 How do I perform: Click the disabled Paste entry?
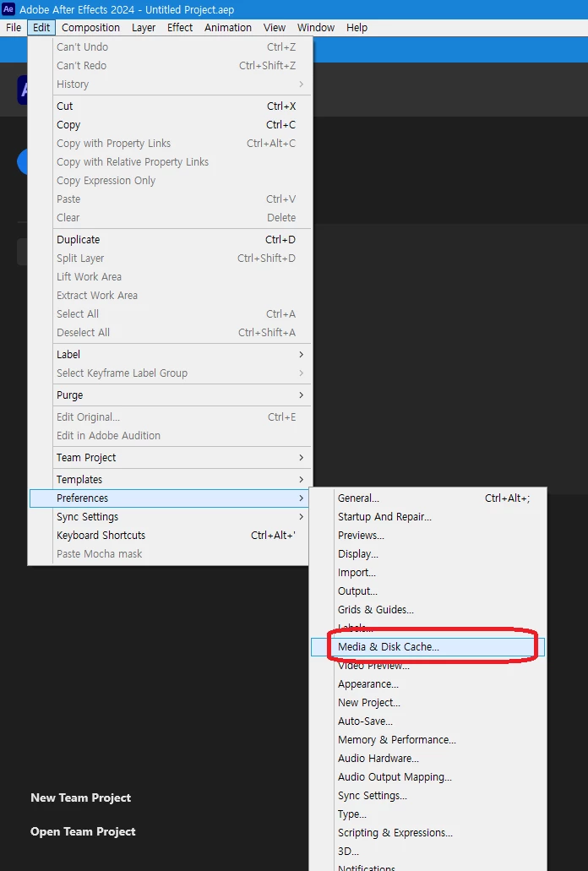[x=170, y=199]
